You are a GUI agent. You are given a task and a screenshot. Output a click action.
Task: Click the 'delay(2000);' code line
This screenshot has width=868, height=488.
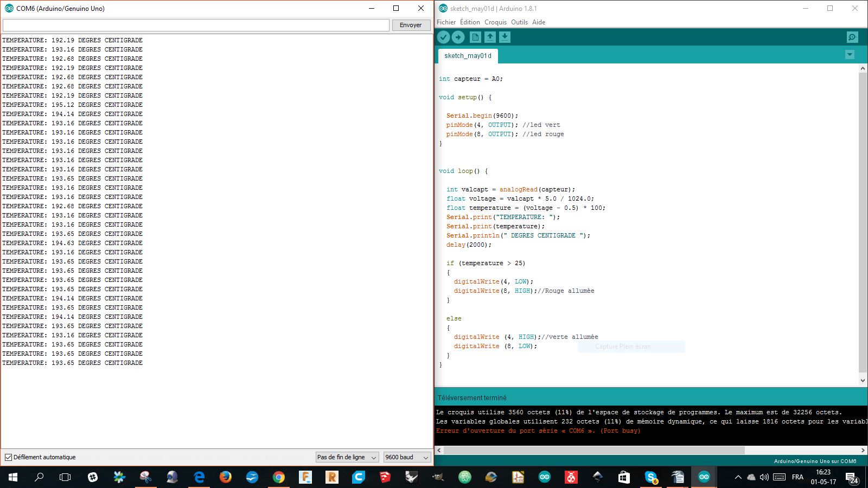click(x=469, y=245)
